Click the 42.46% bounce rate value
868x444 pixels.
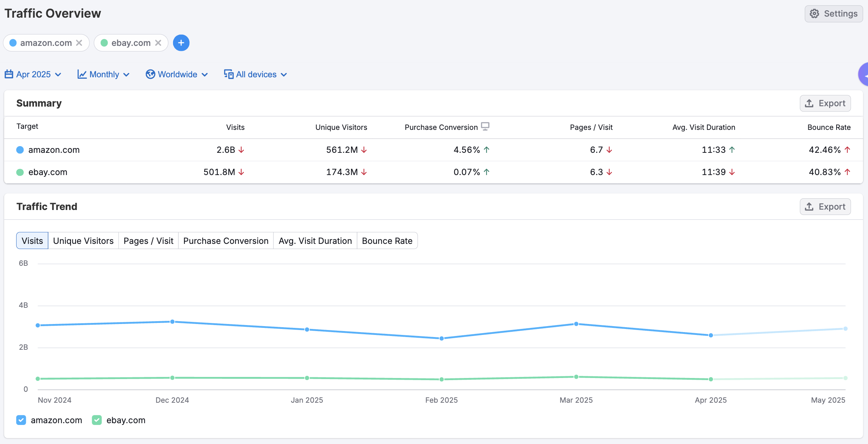825,150
